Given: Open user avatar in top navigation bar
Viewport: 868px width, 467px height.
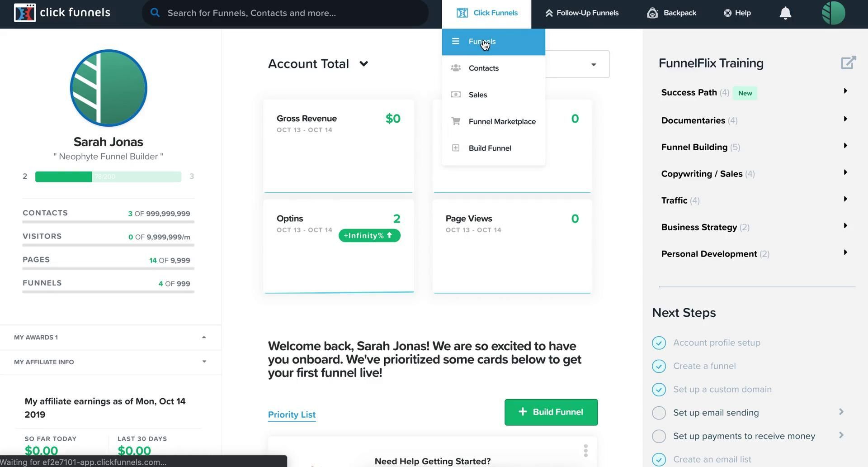Looking at the screenshot, I should click(x=833, y=13).
